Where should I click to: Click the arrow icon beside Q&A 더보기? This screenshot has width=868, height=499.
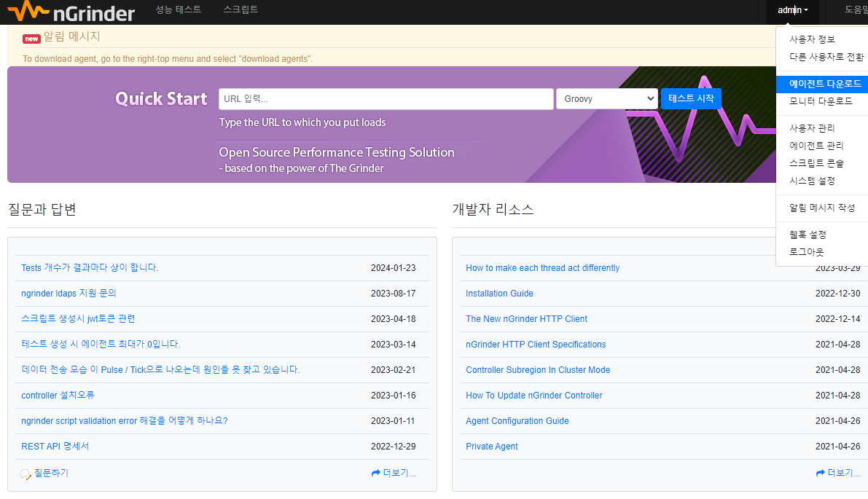pos(376,473)
